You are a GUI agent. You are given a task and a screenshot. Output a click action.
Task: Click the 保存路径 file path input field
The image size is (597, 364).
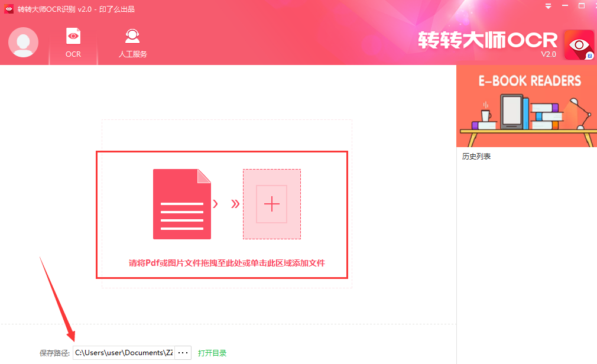tap(123, 352)
